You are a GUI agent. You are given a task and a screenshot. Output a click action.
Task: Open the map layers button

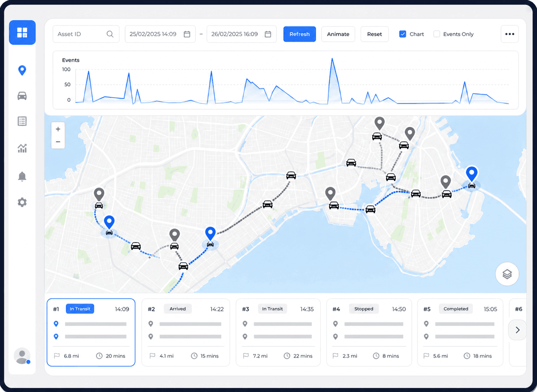click(507, 274)
